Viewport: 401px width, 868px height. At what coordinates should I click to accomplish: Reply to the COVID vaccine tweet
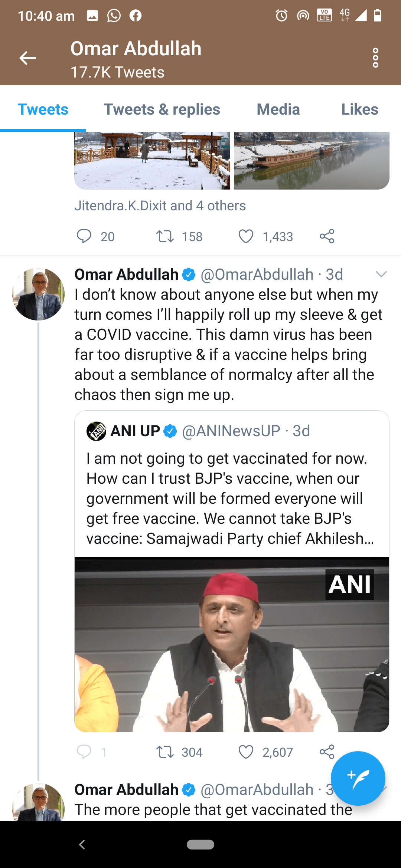(84, 752)
